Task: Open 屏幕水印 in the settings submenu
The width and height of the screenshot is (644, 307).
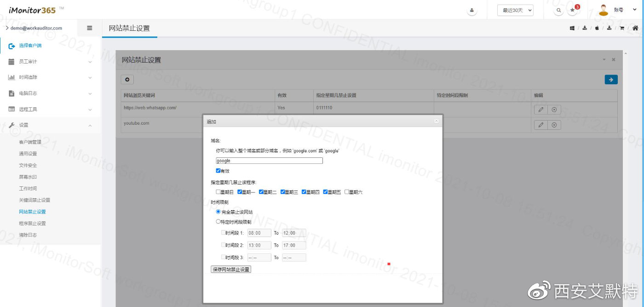Action: 28,177
